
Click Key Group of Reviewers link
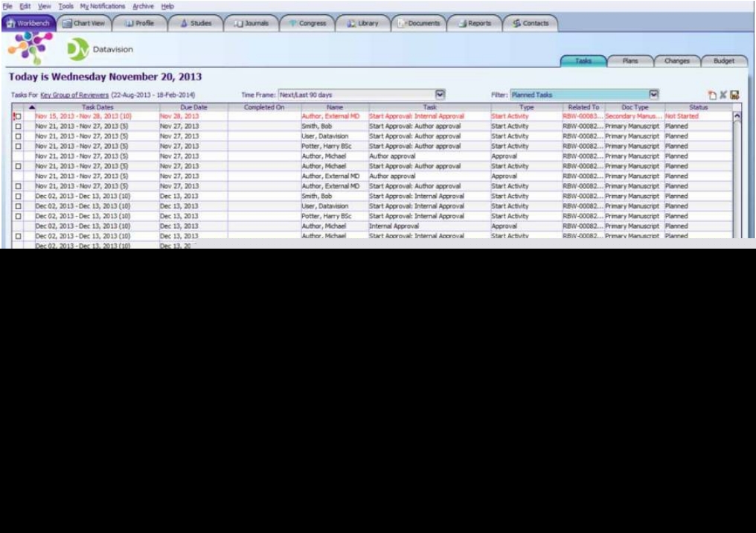click(x=74, y=95)
